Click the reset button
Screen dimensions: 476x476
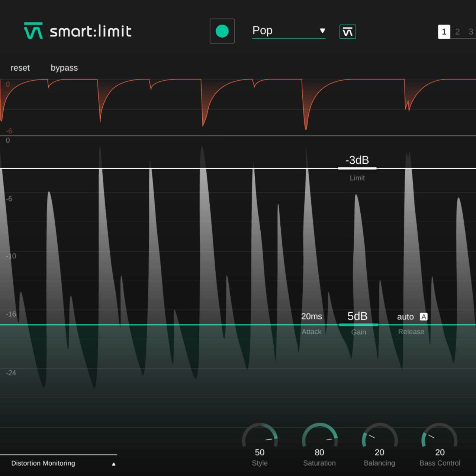tap(20, 68)
